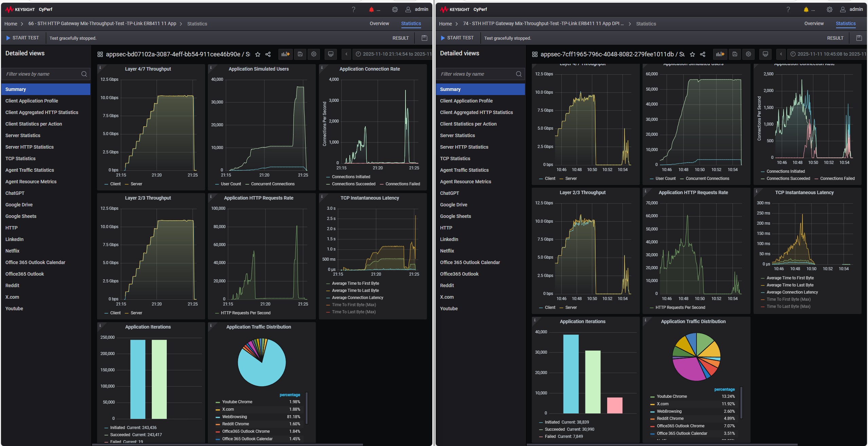Toggle Concurrent Connections series in left legend
868x446 pixels.
(x=272, y=184)
